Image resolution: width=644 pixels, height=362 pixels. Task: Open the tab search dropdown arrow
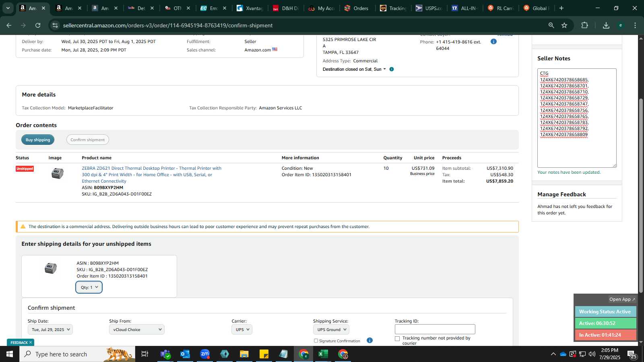pos(8,8)
